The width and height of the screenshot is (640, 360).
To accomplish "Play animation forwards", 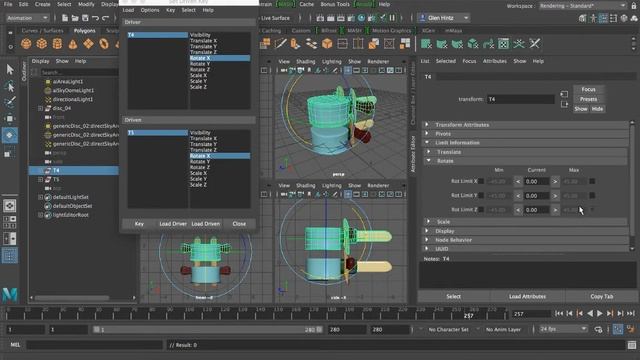I will 600,313.
